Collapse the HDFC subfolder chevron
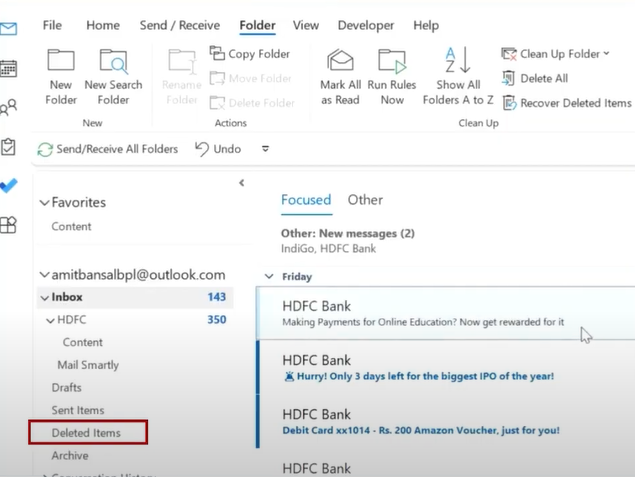 [50, 320]
